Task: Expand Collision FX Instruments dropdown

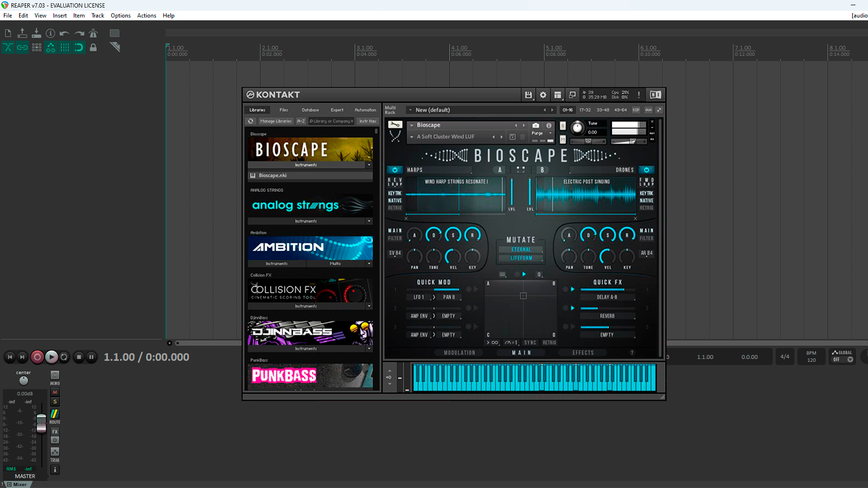Action: click(369, 306)
